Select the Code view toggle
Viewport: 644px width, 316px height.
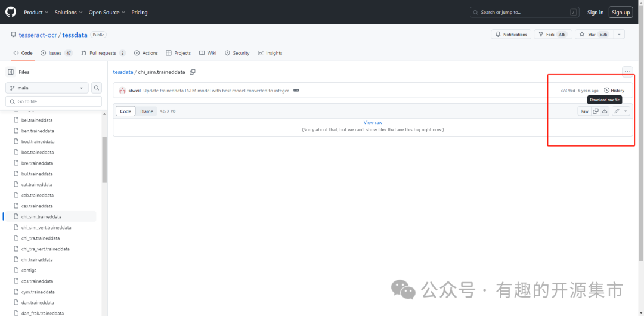(126, 111)
